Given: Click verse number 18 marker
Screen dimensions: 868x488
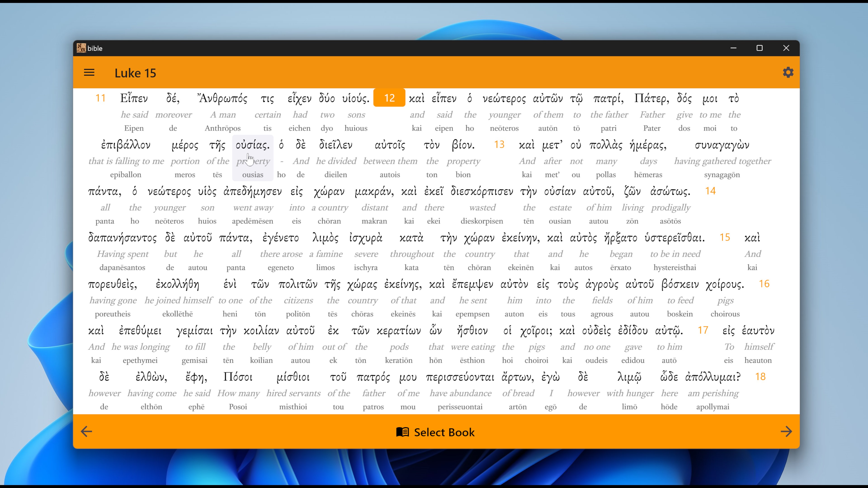Looking at the screenshot, I should point(760,377).
